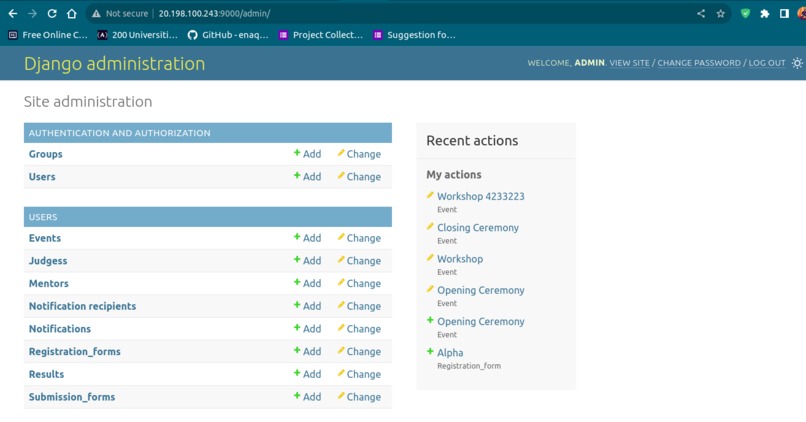The image size is (806, 422).
Task: Click Change for Results
Action: (359, 374)
